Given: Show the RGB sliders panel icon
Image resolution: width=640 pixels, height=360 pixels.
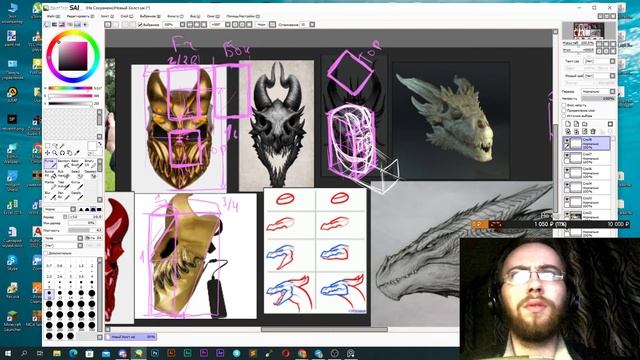Looking at the screenshot, I should [x=53, y=24].
